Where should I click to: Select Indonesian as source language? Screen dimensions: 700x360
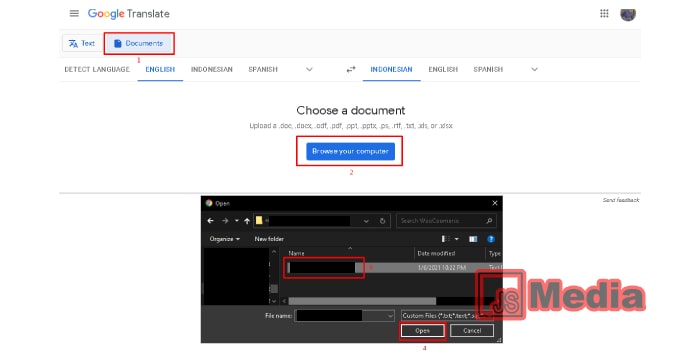pyautogui.click(x=212, y=69)
